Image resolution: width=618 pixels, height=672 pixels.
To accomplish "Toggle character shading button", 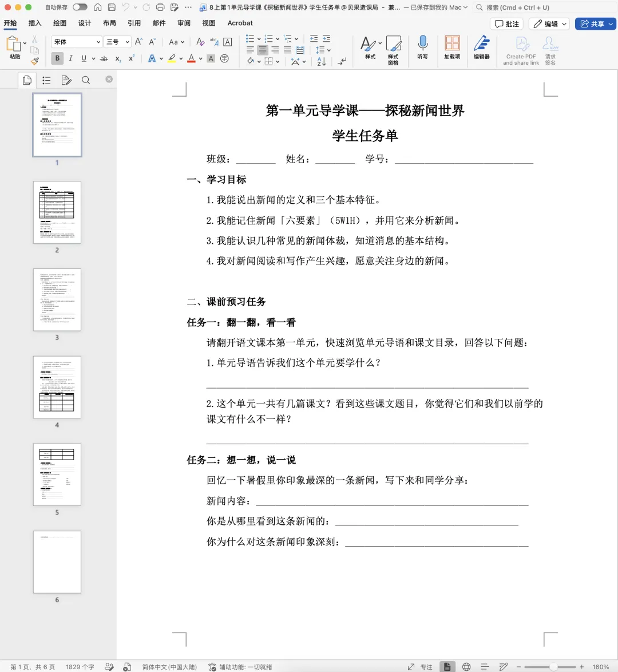I will point(211,59).
